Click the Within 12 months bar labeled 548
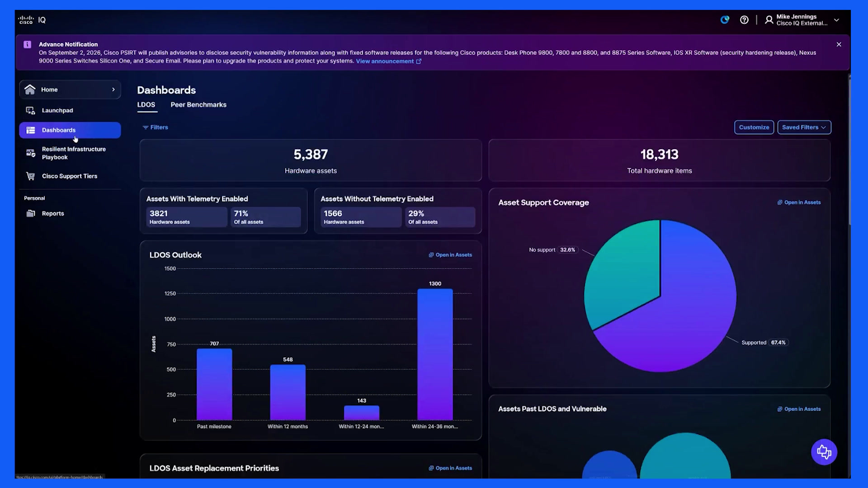 coord(288,392)
